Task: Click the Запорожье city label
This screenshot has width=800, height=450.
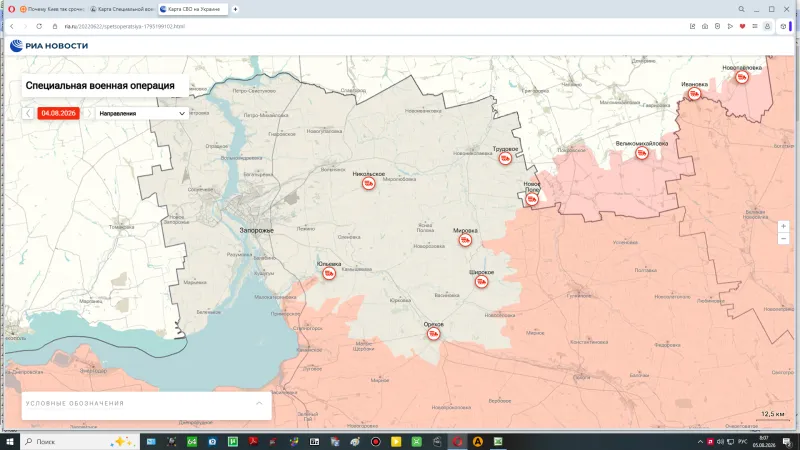Action: click(x=257, y=231)
